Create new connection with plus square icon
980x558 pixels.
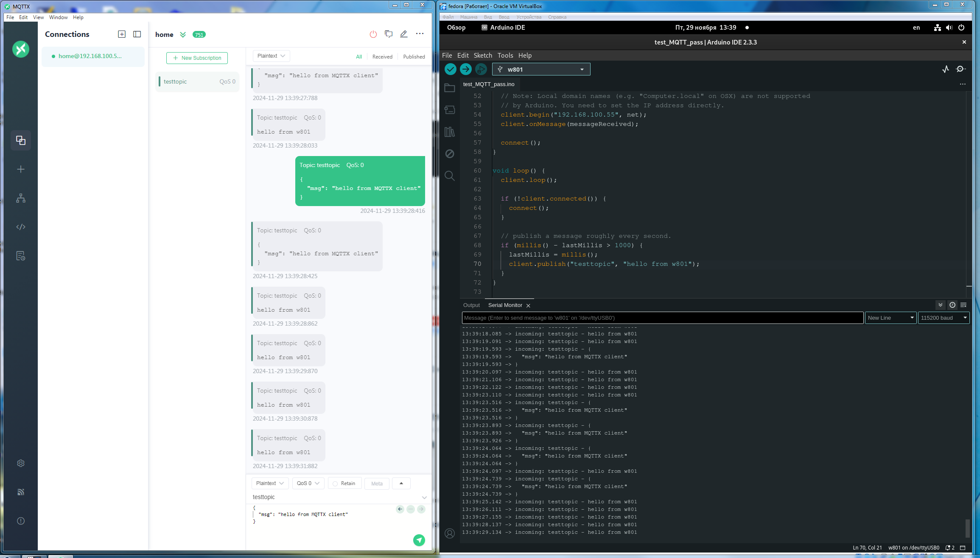(122, 34)
